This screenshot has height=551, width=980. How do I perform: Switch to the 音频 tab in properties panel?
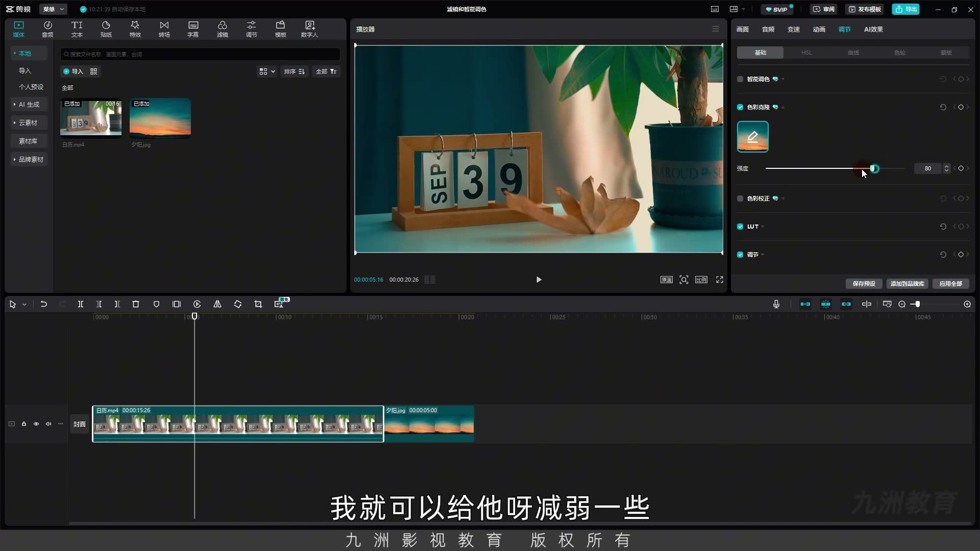click(x=768, y=29)
